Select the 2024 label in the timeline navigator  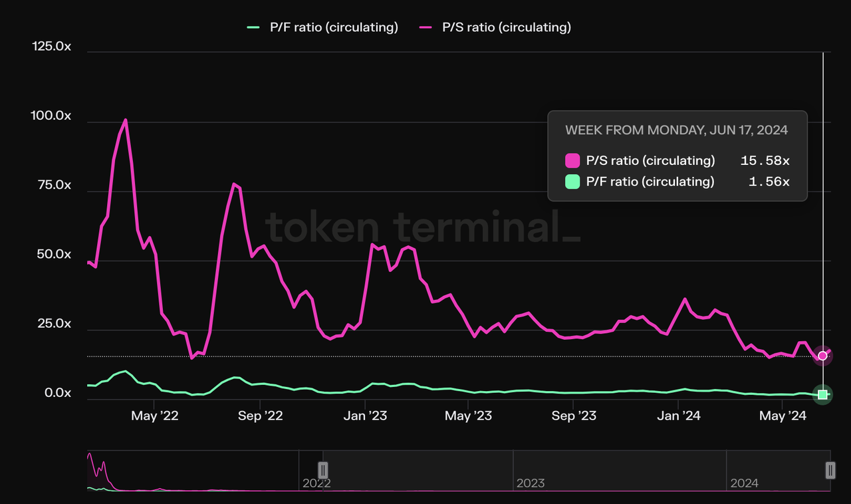click(744, 483)
